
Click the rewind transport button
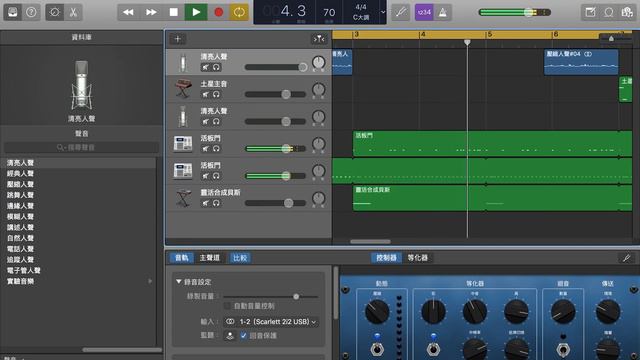[128, 12]
